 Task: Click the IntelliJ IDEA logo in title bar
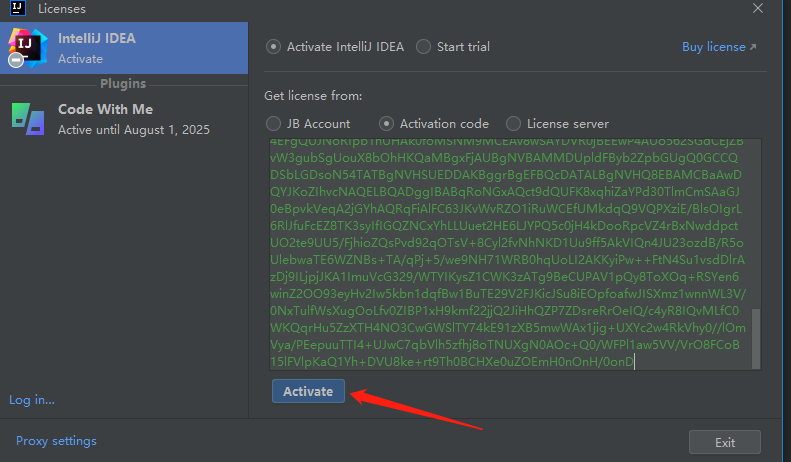pos(18,8)
